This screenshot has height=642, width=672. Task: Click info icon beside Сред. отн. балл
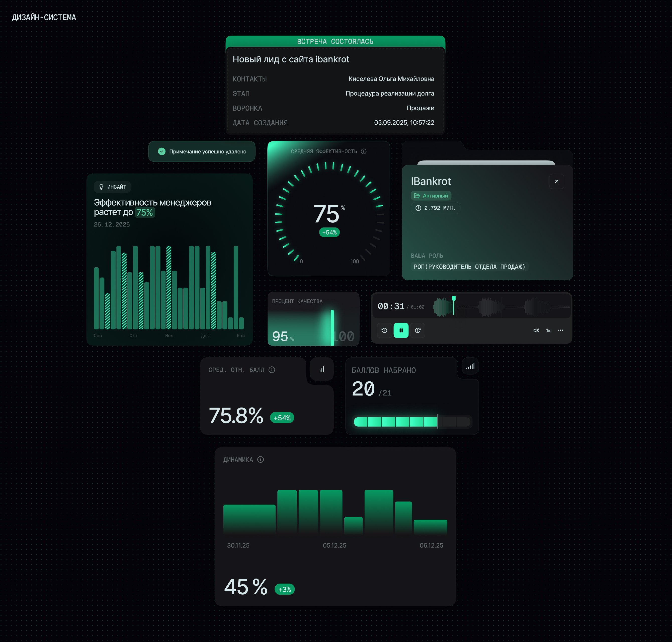pyautogui.click(x=272, y=370)
